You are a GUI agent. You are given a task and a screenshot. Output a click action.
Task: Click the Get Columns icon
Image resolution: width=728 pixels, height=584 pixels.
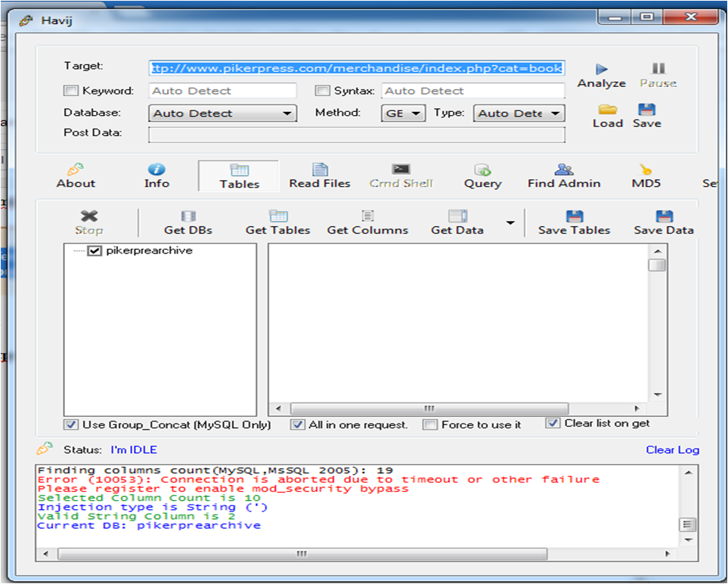pyautogui.click(x=367, y=216)
